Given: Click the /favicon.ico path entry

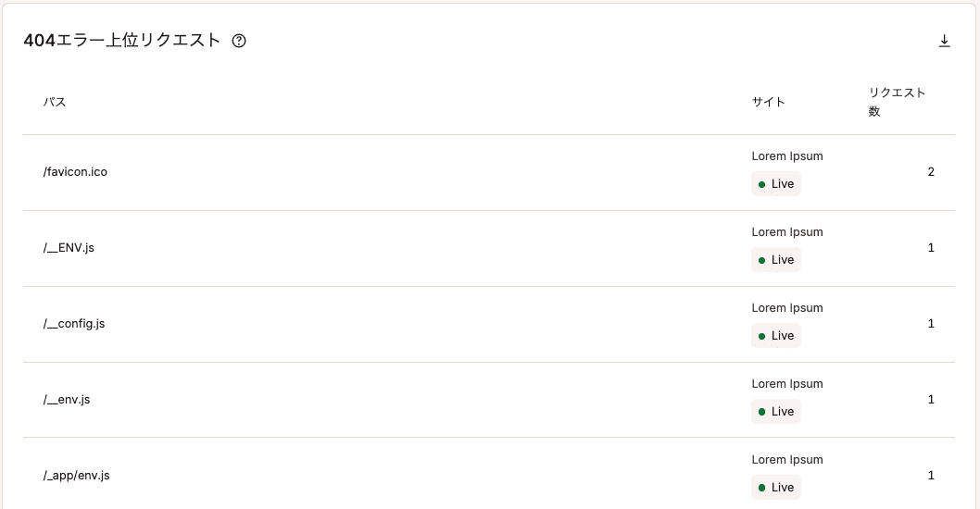Looking at the screenshot, I should 75,172.
